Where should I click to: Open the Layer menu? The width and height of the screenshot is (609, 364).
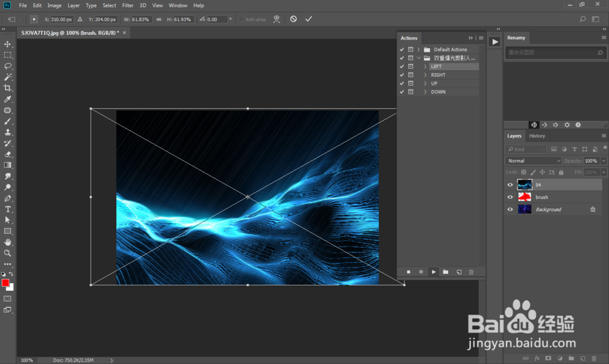(74, 5)
